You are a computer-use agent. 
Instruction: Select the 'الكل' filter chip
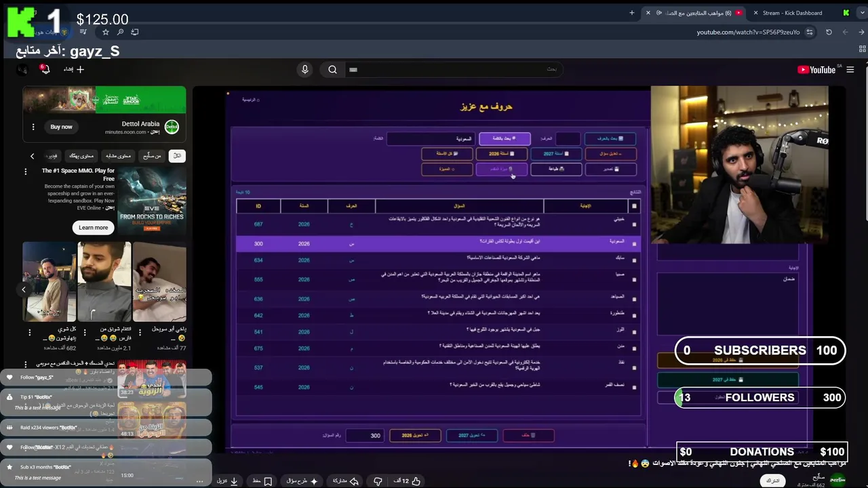pos(177,156)
